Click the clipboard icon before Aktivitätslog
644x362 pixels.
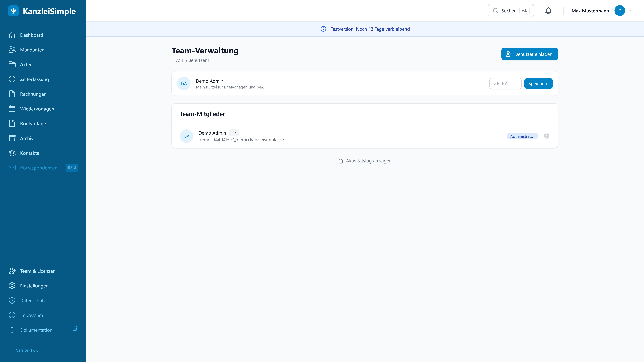point(341,161)
